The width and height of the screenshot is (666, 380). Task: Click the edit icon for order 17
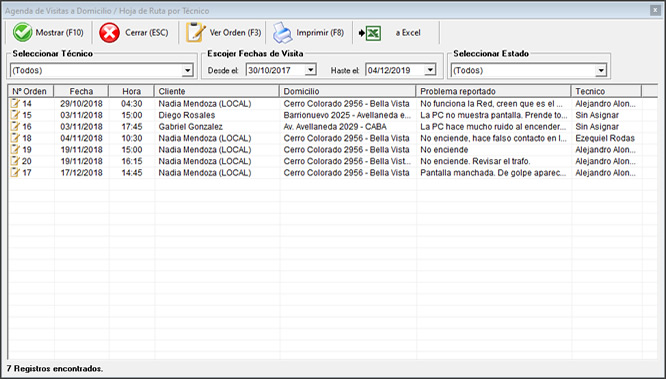(x=15, y=172)
